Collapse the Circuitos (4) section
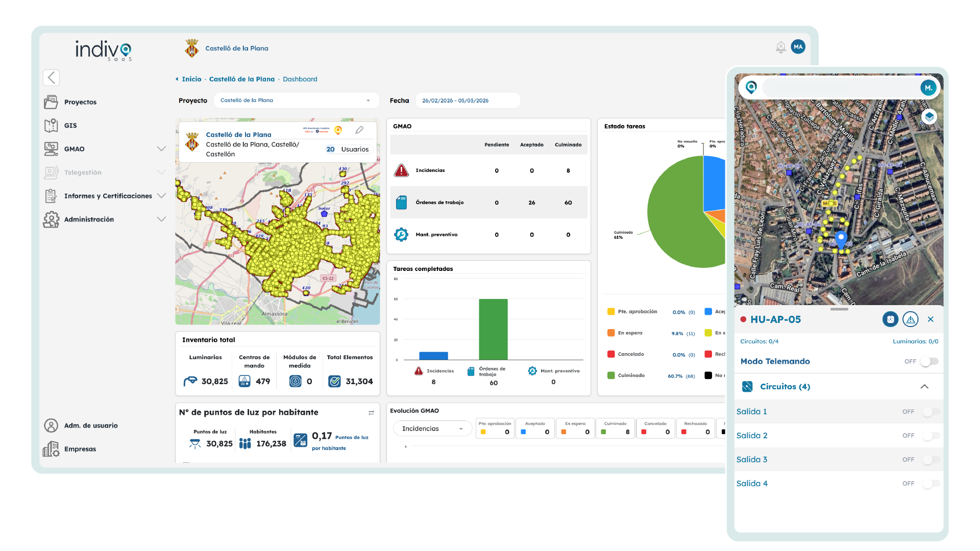 (x=924, y=387)
